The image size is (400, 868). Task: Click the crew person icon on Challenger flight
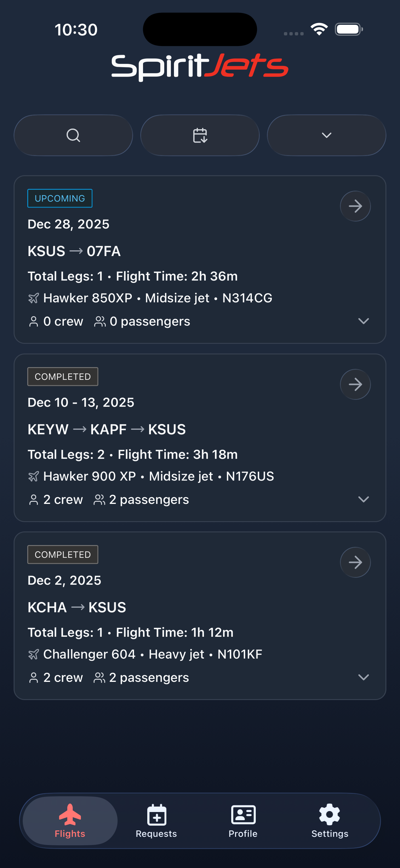[x=33, y=678]
